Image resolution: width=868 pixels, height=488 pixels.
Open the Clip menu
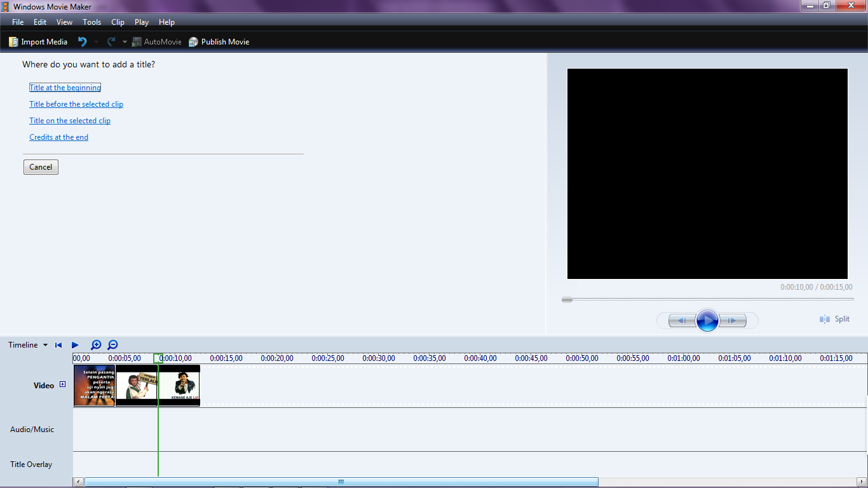[117, 22]
